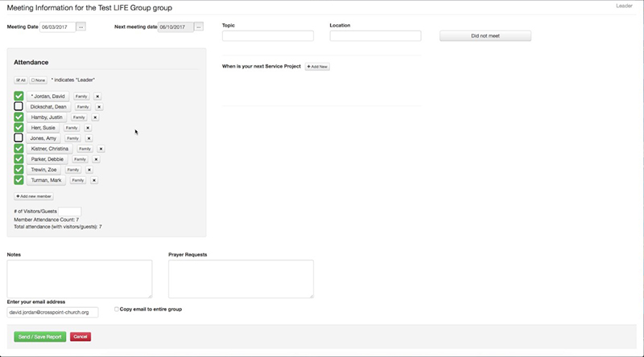Focus the Prayer Requests text area
This screenshot has width=644, height=357.
(x=241, y=279)
